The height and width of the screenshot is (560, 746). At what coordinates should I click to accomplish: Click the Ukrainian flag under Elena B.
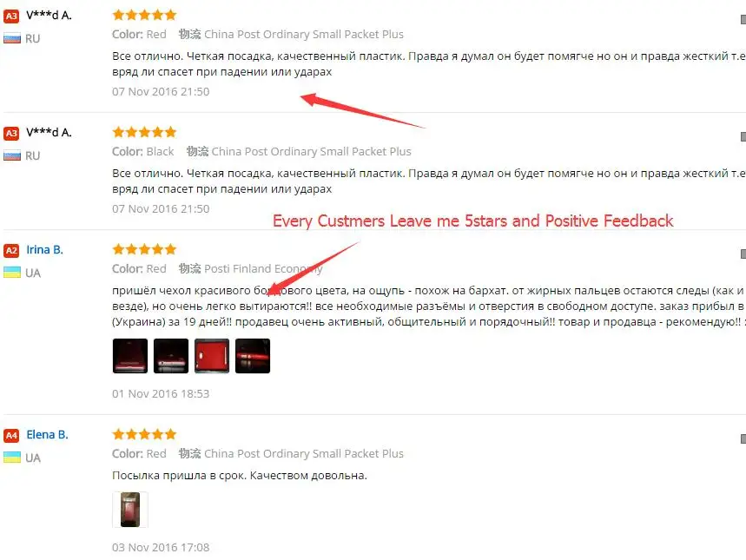(x=12, y=458)
